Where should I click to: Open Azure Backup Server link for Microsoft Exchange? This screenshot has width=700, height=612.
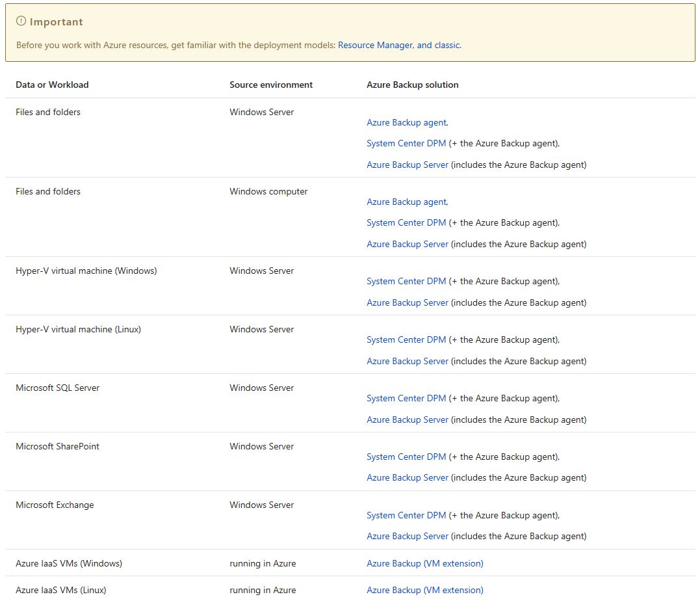click(407, 536)
